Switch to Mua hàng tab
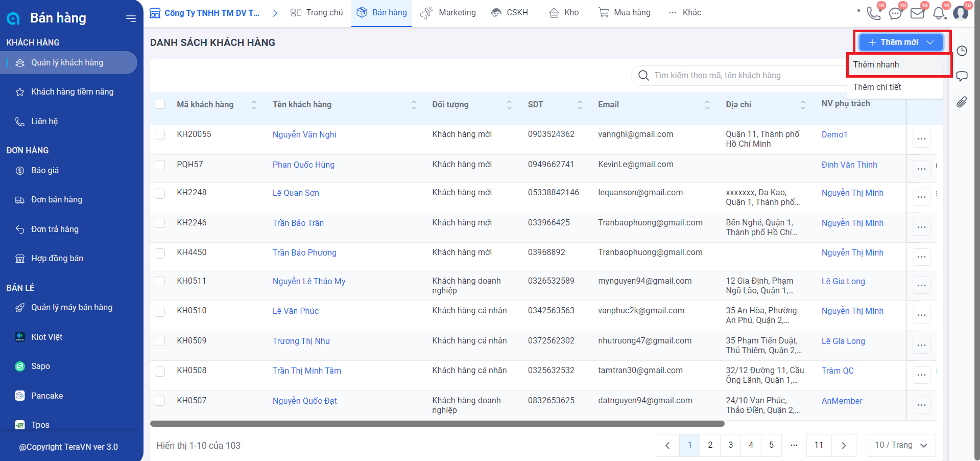 tap(625, 13)
